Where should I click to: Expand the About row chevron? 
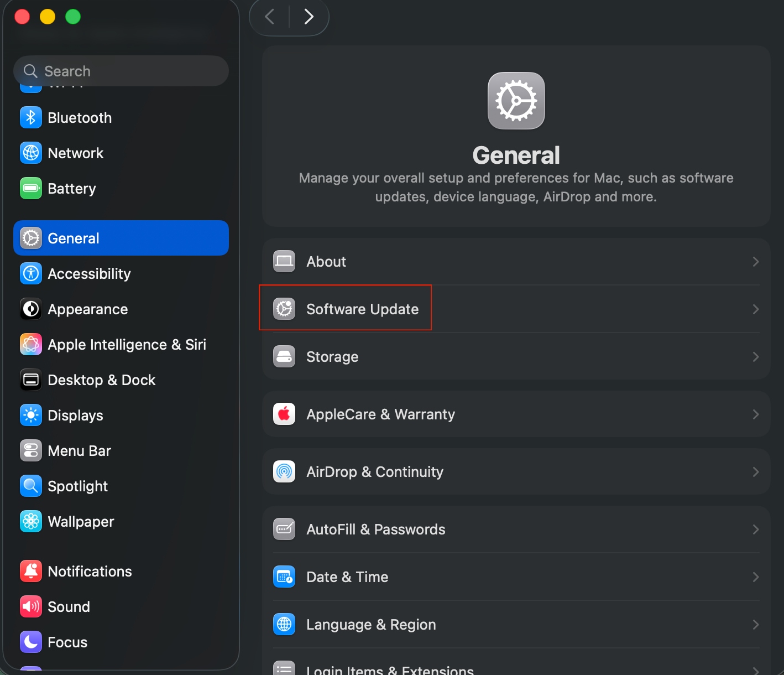point(756,262)
